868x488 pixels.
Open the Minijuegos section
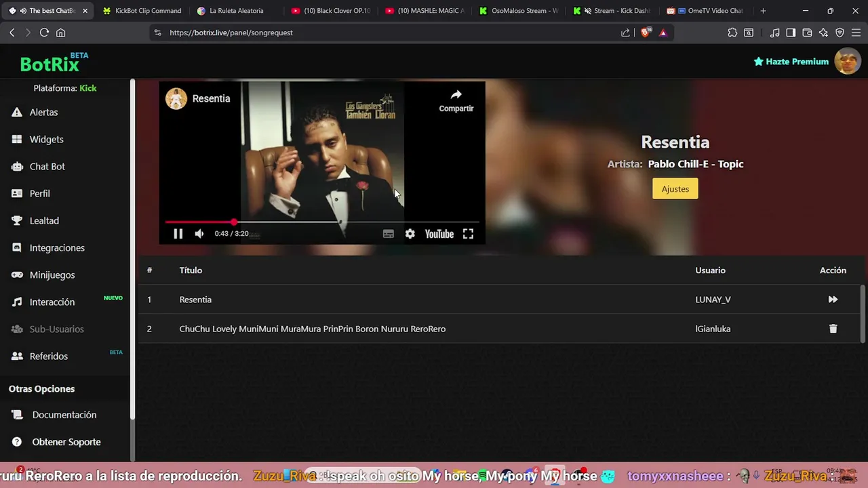pos(52,274)
